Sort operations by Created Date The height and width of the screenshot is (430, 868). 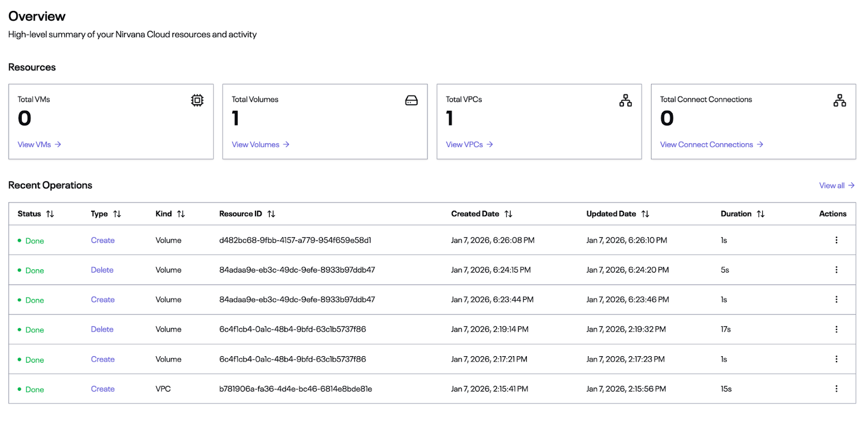pyautogui.click(x=508, y=214)
